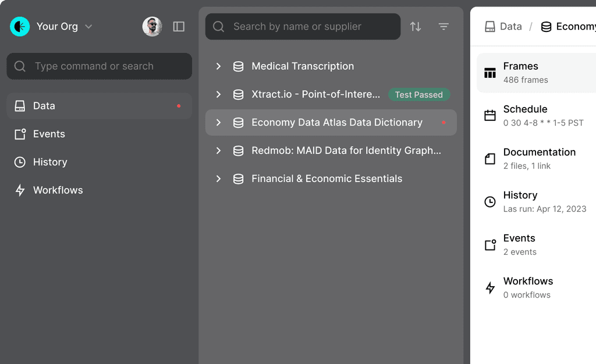Select Economy Data Atlas Data Dictionary
Viewport: 596px width, 364px height.
tap(331, 122)
